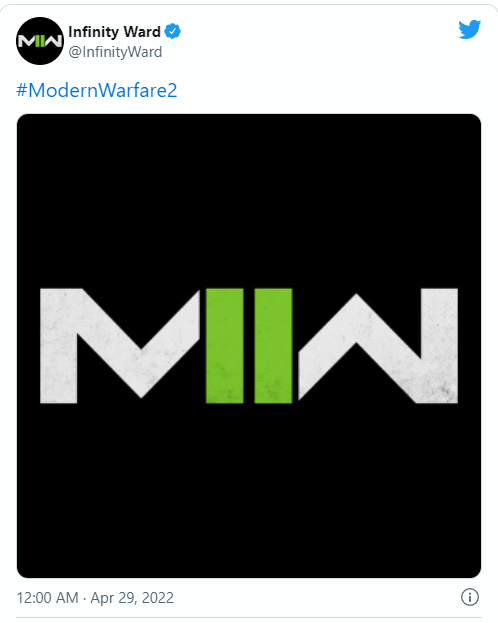The width and height of the screenshot is (498, 623).
Task: Open the Modern Warfare II tweet image
Action: [x=249, y=346]
